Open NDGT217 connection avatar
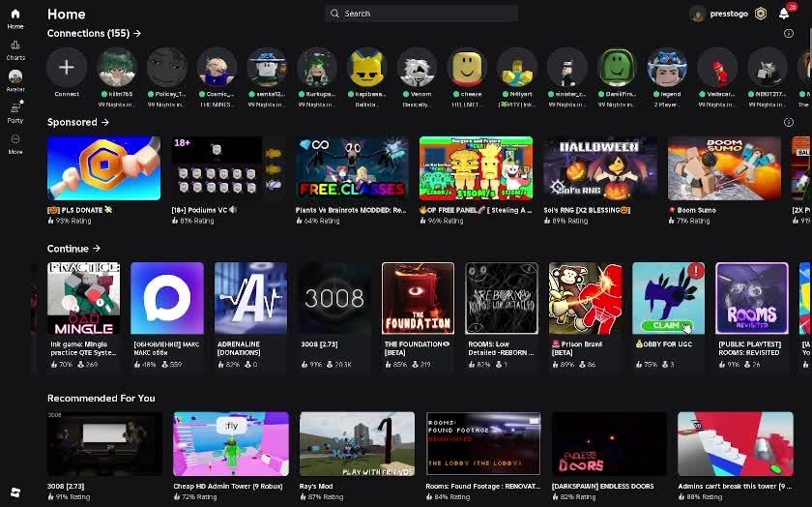The width and height of the screenshot is (812, 507). [768, 68]
